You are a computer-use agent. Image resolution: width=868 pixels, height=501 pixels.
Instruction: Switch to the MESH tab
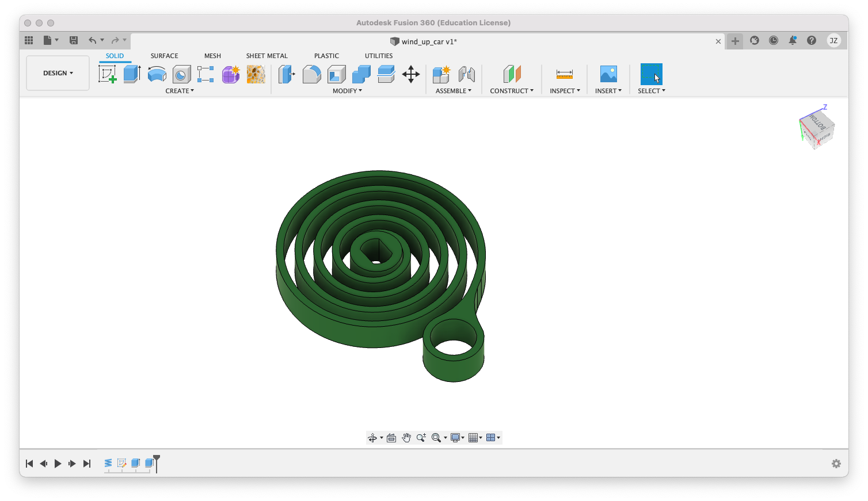(x=212, y=56)
